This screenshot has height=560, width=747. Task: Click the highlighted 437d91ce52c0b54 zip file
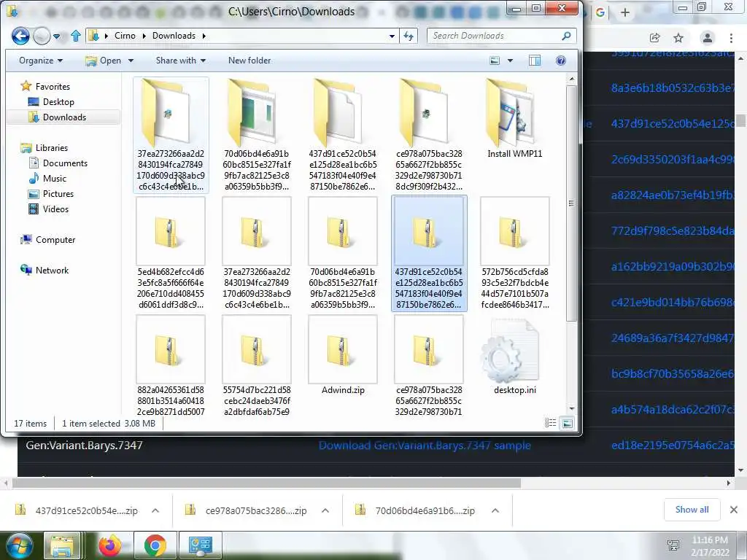click(429, 253)
